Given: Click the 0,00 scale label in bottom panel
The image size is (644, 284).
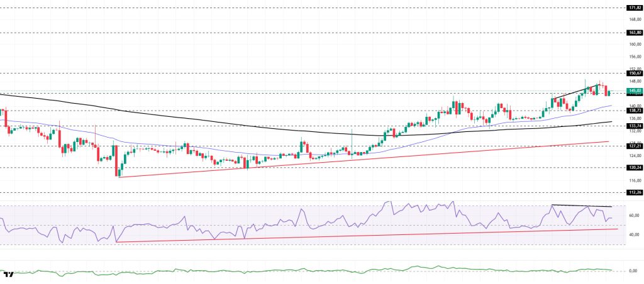Looking at the screenshot, I should 633,271.
